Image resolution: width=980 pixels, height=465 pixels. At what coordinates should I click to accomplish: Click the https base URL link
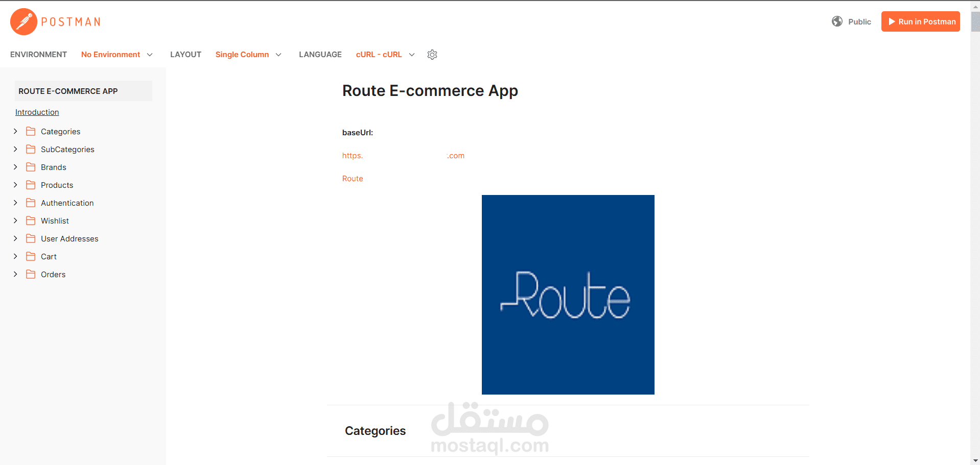point(403,156)
